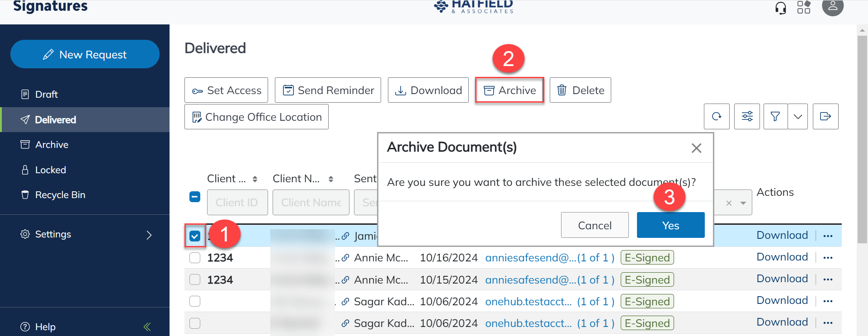Collapse the sidebar with double chevron

(147, 327)
